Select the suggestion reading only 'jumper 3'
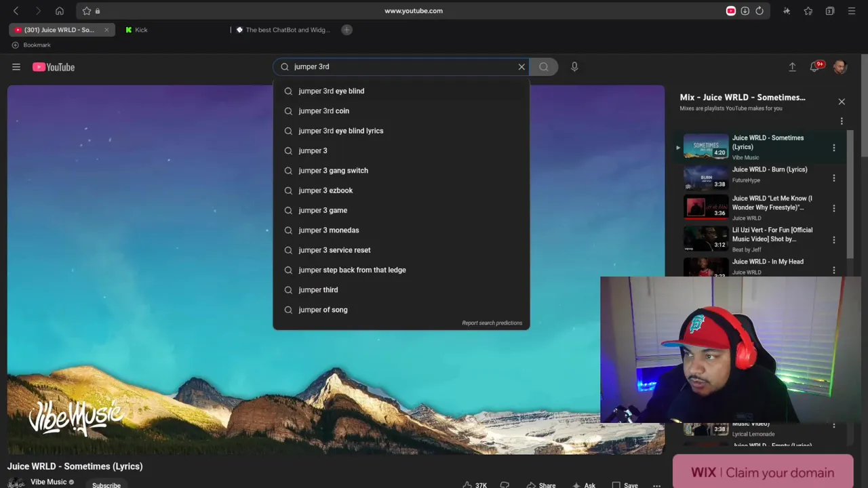The height and width of the screenshot is (488, 868). coord(401,150)
